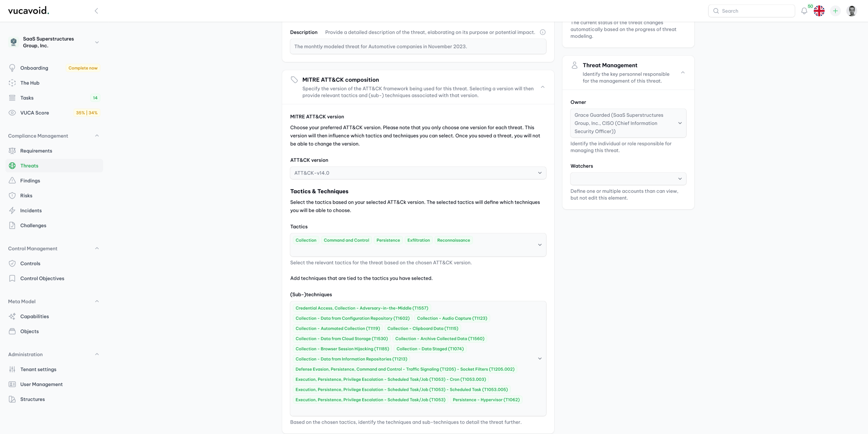
Task: Click the VUCA Score 35% indicator
Action: click(87, 113)
